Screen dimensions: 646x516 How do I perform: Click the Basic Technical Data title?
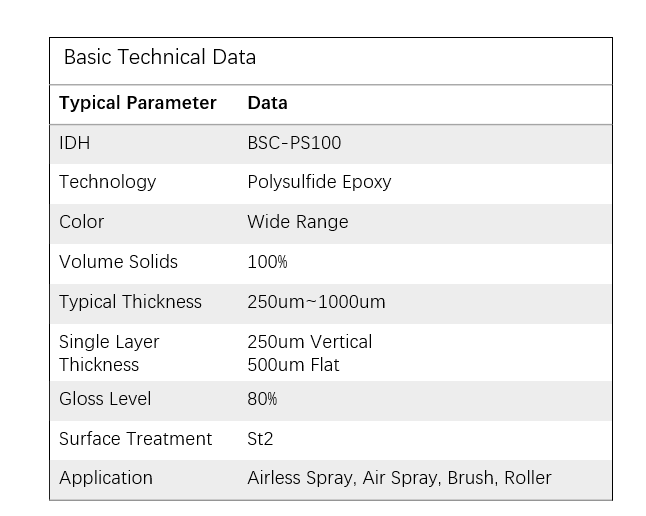tap(160, 58)
